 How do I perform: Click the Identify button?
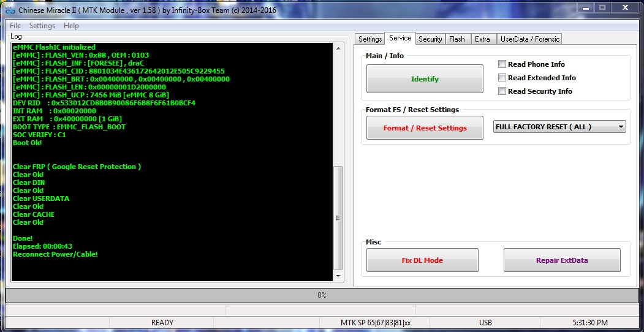[x=425, y=79]
